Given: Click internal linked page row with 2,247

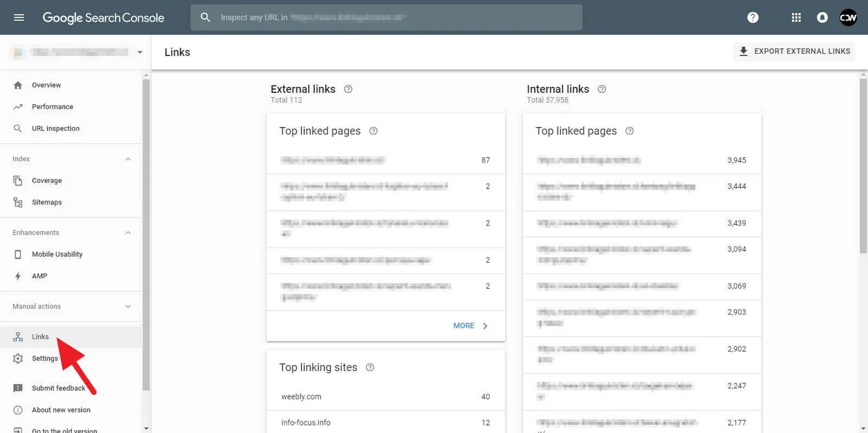Looking at the screenshot, I should 642,391.
